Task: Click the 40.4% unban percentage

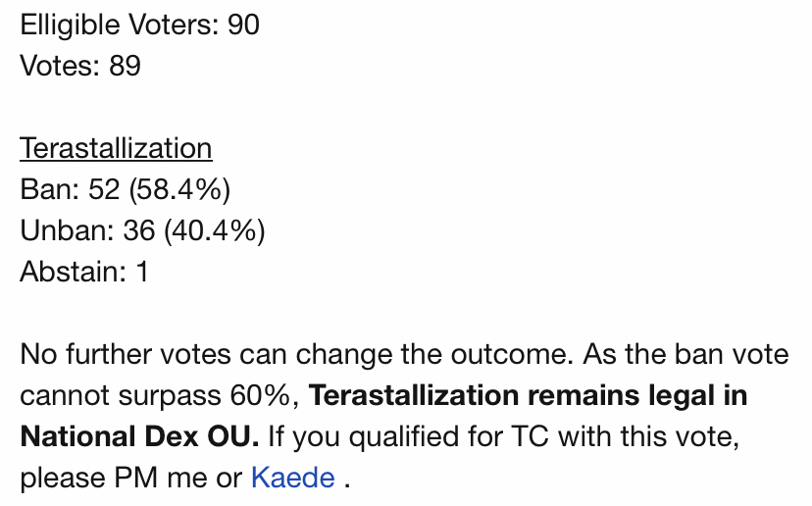Action: click(x=214, y=230)
